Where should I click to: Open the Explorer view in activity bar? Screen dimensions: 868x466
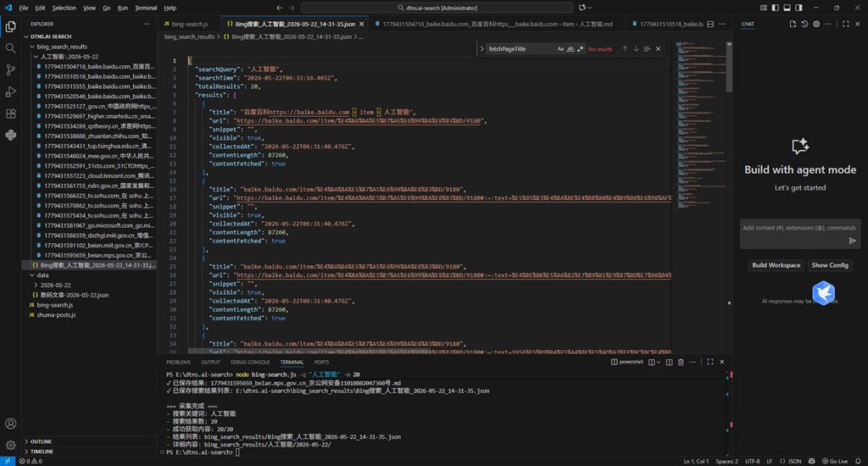click(10, 26)
